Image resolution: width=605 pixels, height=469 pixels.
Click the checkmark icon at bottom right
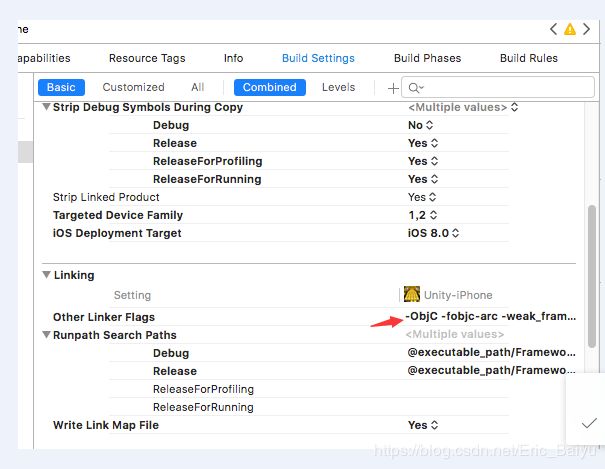coord(588,424)
